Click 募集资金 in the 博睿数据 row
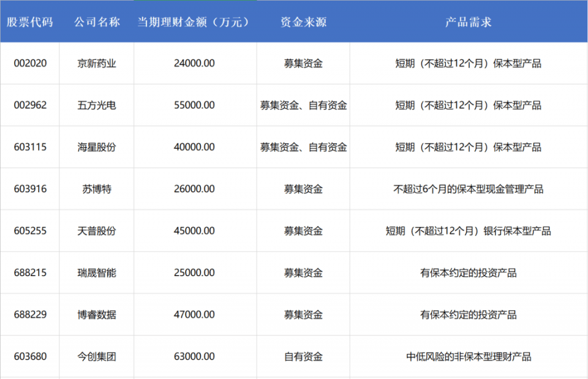 click(303, 315)
